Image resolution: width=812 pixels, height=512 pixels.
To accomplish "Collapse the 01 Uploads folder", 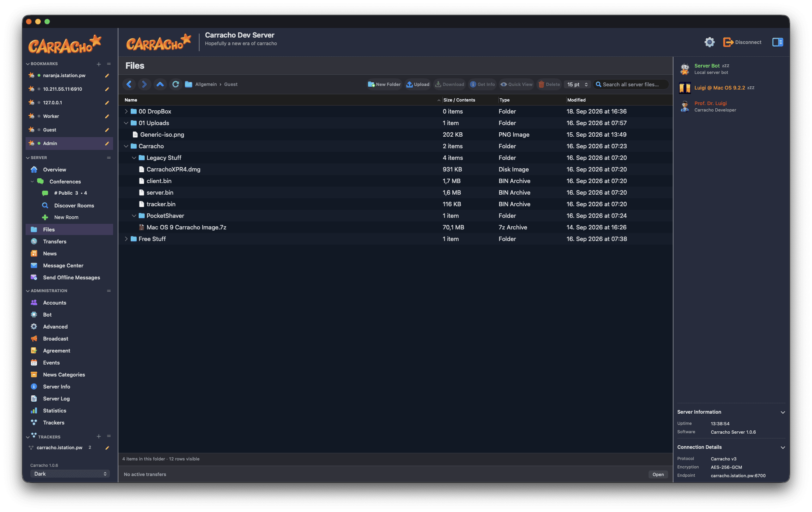I will [126, 123].
